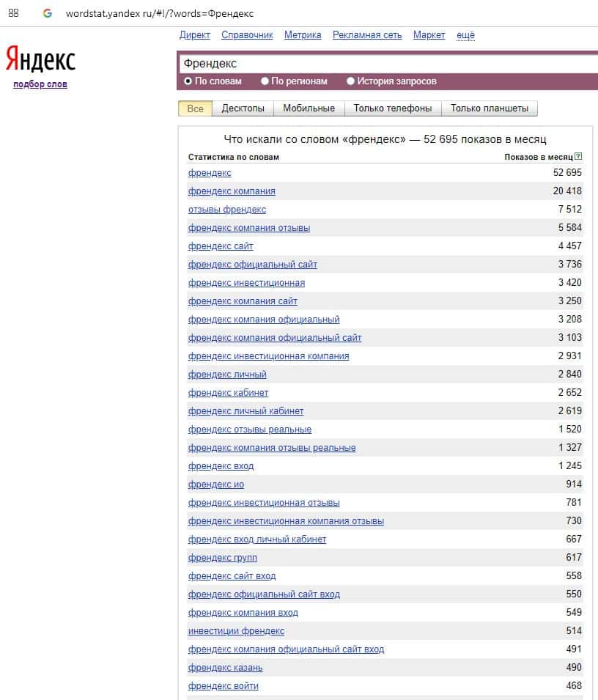Open the френдекс компания официальный link

click(264, 319)
